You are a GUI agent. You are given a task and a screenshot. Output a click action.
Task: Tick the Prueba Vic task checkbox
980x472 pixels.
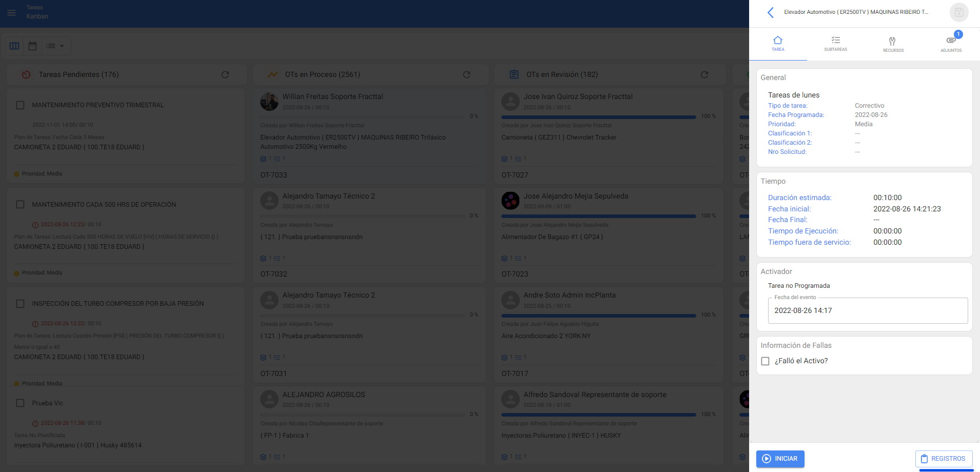pyautogui.click(x=21, y=403)
